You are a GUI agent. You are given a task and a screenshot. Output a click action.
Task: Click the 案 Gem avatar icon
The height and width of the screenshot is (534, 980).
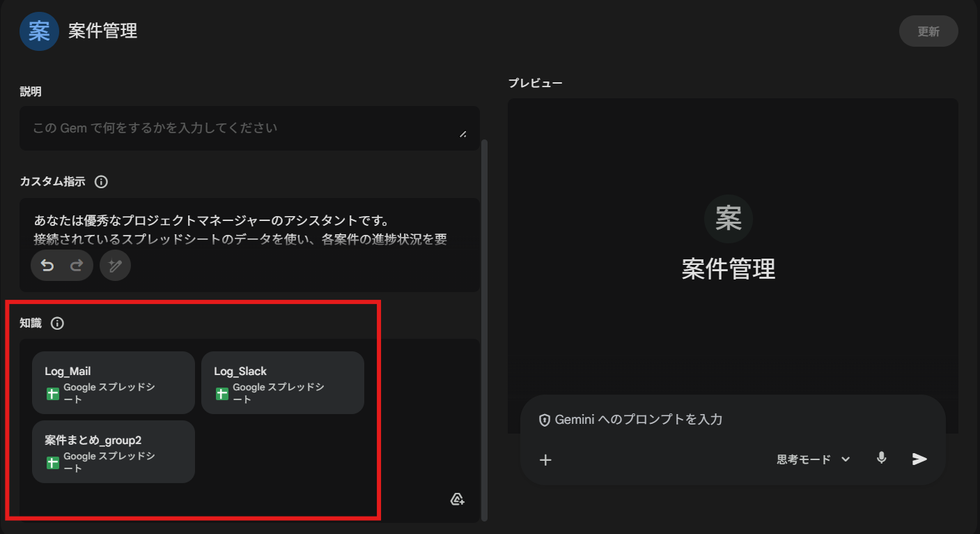click(x=39, y=31)
